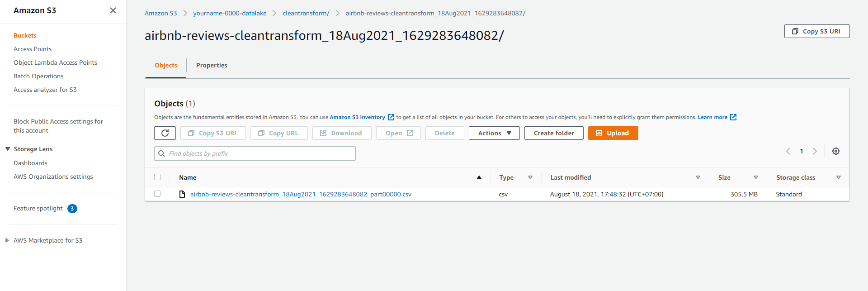The image size is (868, 291).
Task: Click the Standard storage class cell
Action: 789,194
